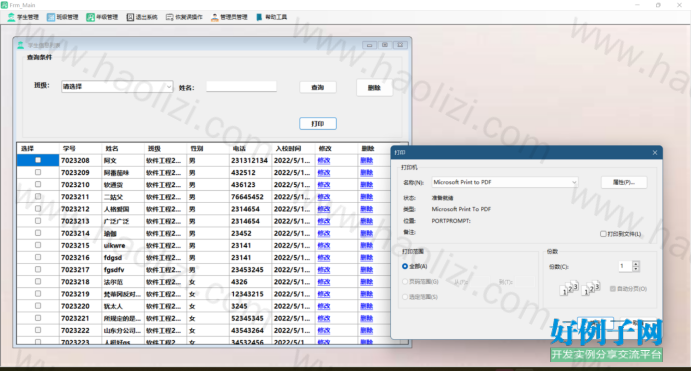Click 删除 link for student 7023214
Image resolution: width=692 pixels, height=372 pixels.
tap(367, 233)
